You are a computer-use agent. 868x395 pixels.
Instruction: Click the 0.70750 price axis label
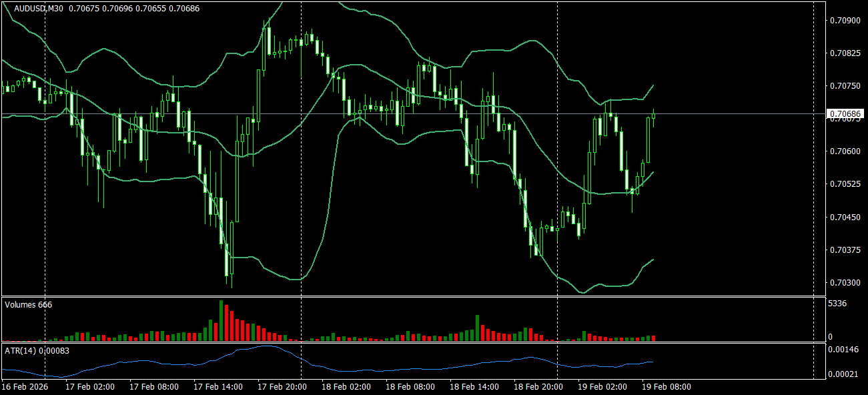[845, 85]
